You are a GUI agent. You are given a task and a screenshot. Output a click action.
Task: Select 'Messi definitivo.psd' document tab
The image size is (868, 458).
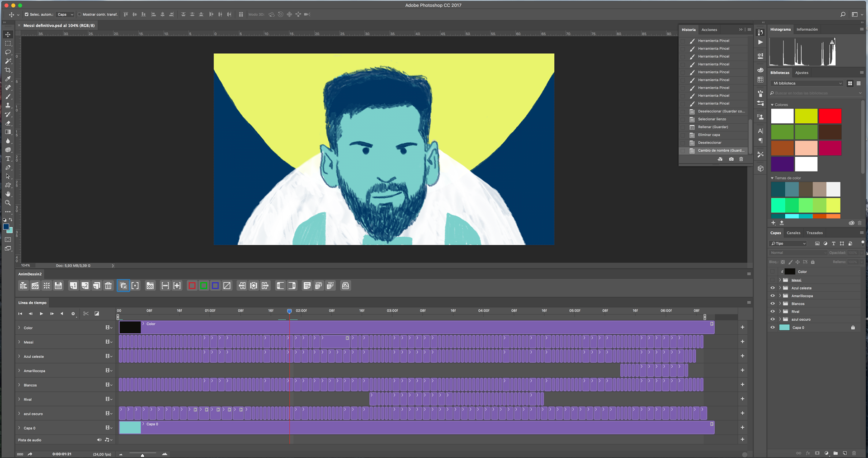59,26
